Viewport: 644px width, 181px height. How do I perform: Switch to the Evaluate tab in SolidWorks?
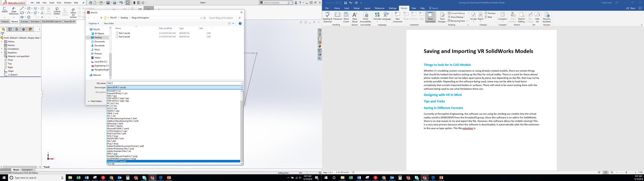tap(24, 22)
